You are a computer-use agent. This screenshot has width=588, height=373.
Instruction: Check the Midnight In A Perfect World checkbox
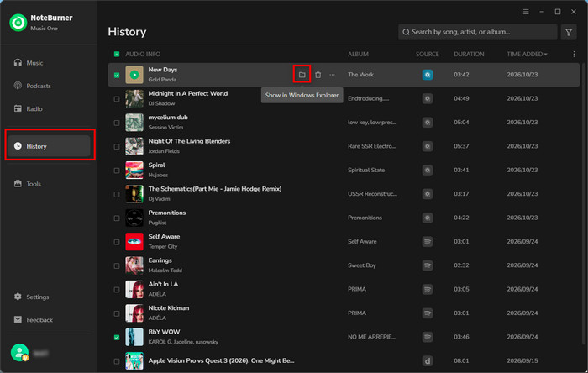pos(117,99)
